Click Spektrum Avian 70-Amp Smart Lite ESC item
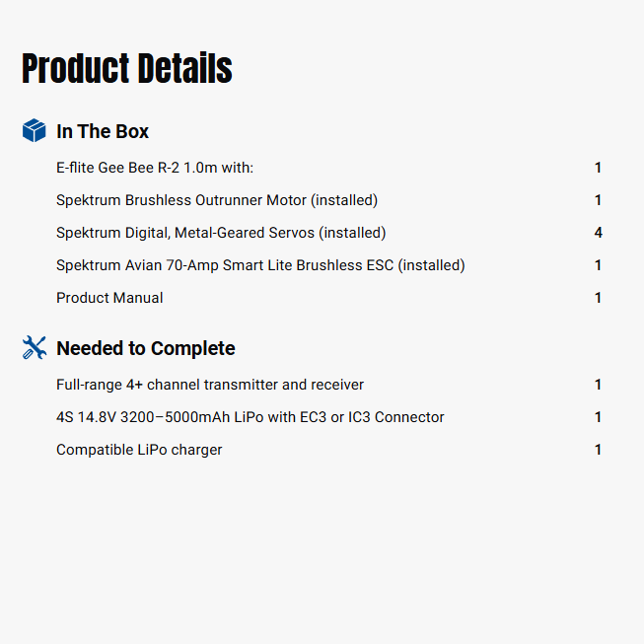Image resolution: width=644 pixels, height=644 pixels. click(260, 265)
